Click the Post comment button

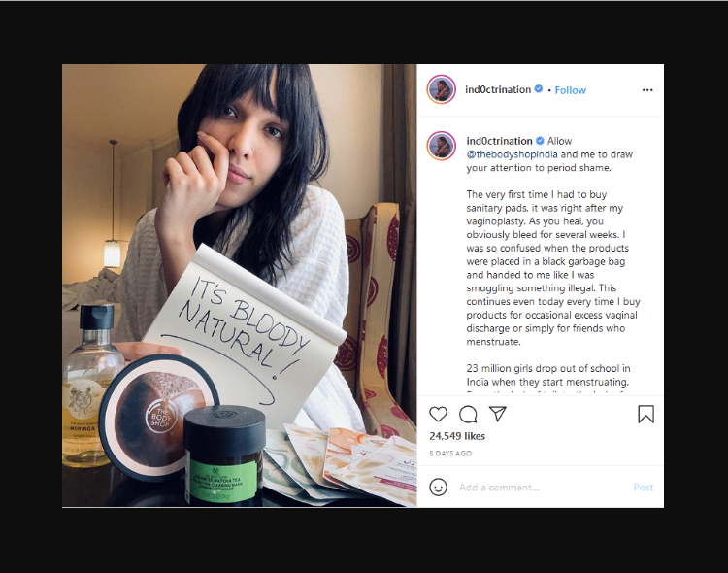(x=643, y=487)
